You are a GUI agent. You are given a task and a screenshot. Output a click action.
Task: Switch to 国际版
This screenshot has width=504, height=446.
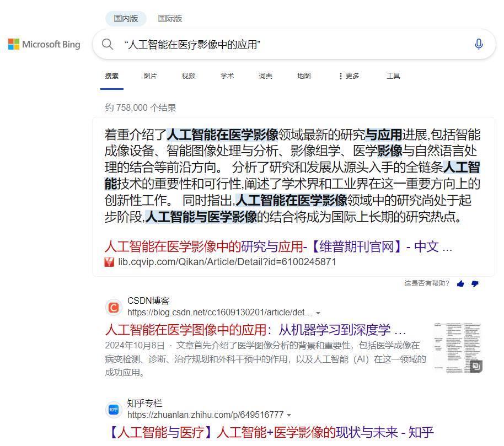coord(170,18)
